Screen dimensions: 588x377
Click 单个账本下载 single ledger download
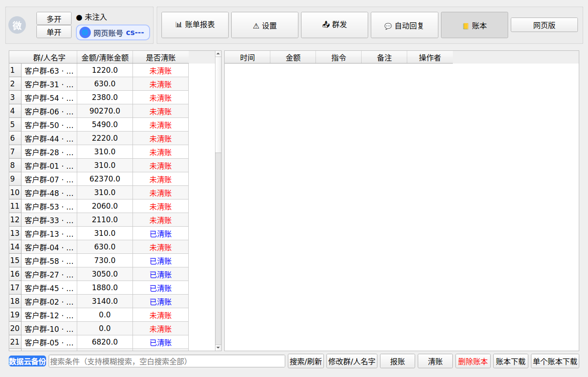555,361
